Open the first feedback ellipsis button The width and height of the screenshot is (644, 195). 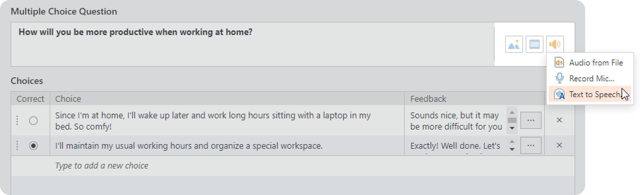pyautogui.click(x=531, y=120)
